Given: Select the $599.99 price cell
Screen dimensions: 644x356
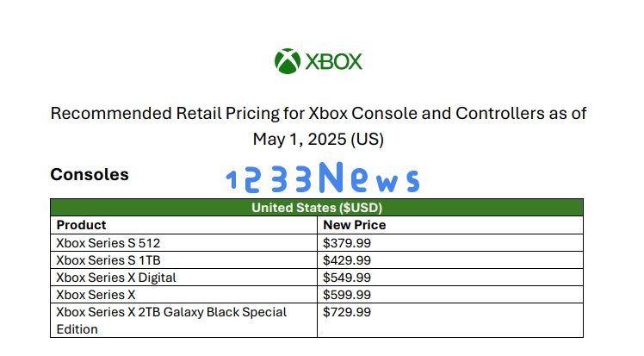Looking at the screenshot, I should [x=450, y=295].
